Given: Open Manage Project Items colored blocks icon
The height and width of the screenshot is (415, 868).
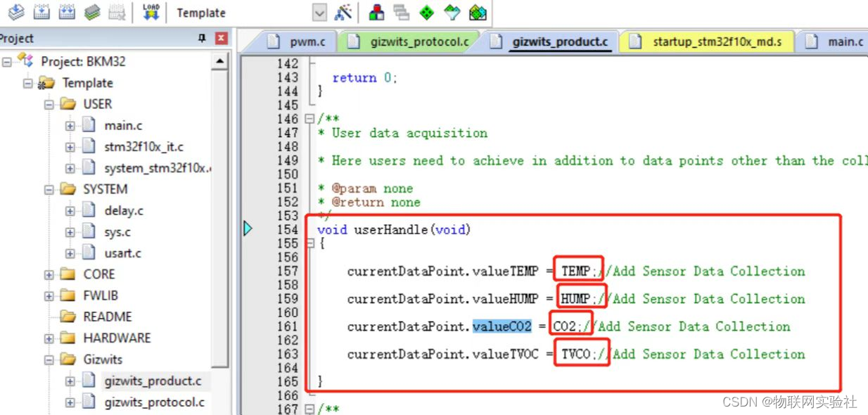Looking at the screenshot, I should tap(377, 12).
